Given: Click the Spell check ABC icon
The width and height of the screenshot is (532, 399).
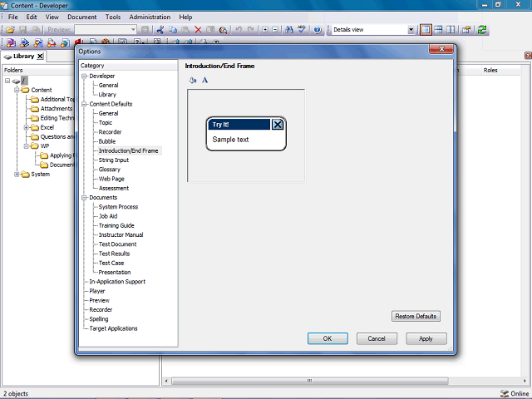Looking at the screenshot, I should coord(301,30).
